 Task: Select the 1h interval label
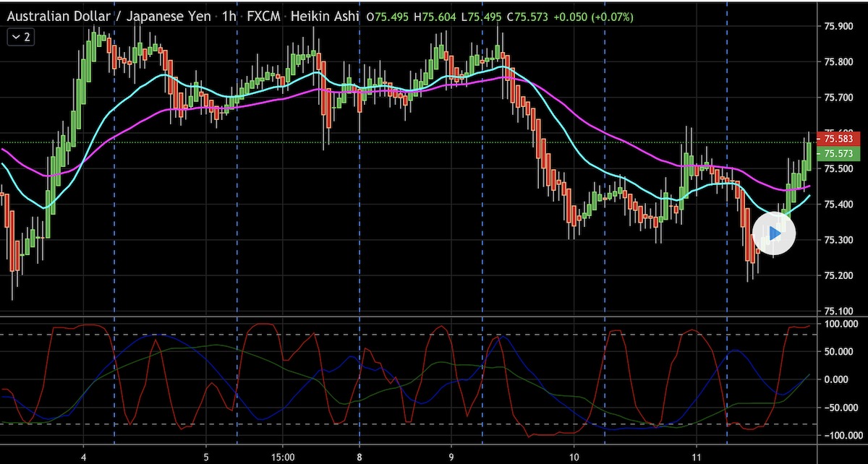(230, 16)
